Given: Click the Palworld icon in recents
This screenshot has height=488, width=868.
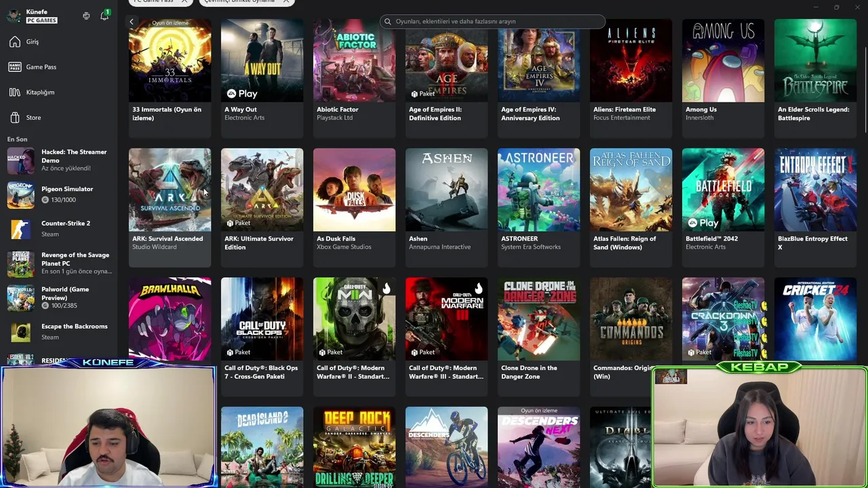Looking at the screenshot, I should [x=20, y=298].
